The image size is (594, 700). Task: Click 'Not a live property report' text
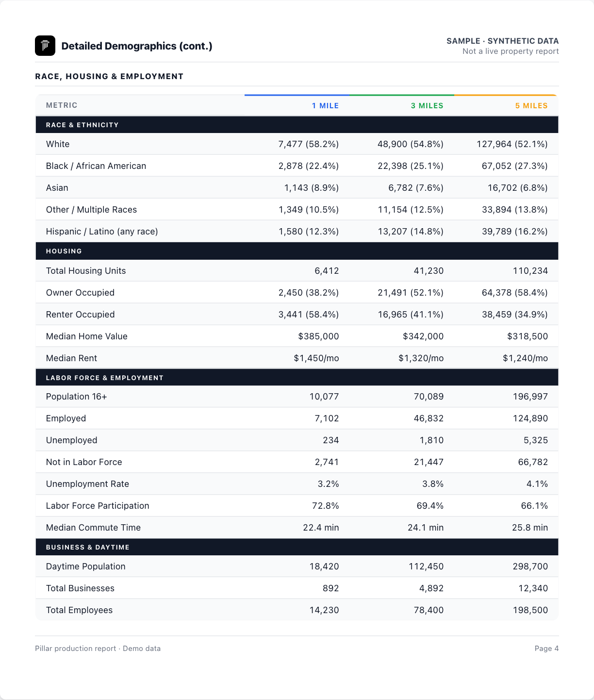click(x=511, y=51)
